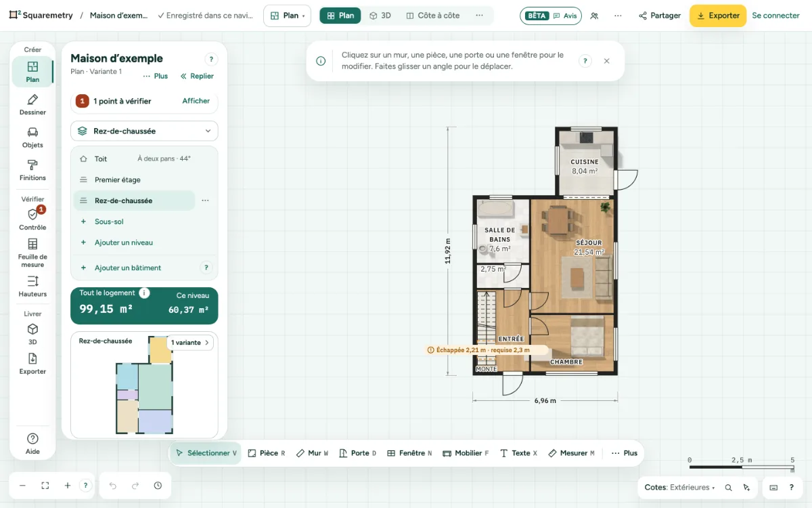812x508 pixels.
Task: Open info for Tout le logement
Action: pyautogui.click(x=144, y=293)
